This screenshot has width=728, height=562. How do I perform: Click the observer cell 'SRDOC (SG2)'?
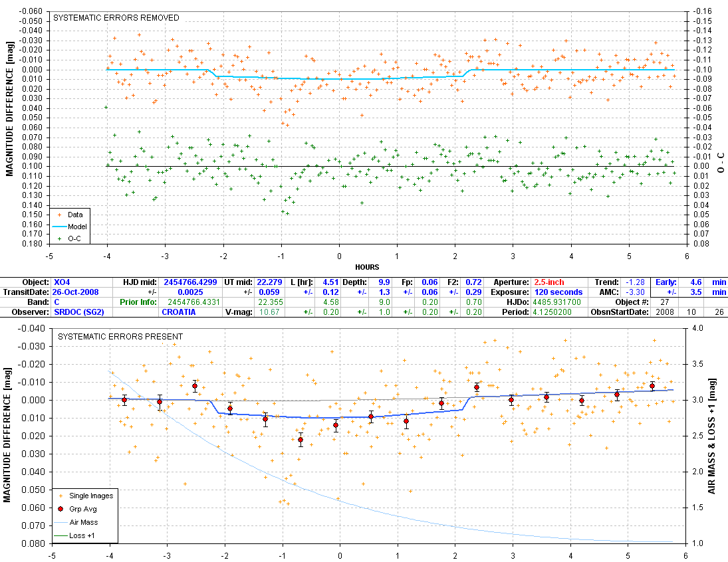tap(79, 312)
